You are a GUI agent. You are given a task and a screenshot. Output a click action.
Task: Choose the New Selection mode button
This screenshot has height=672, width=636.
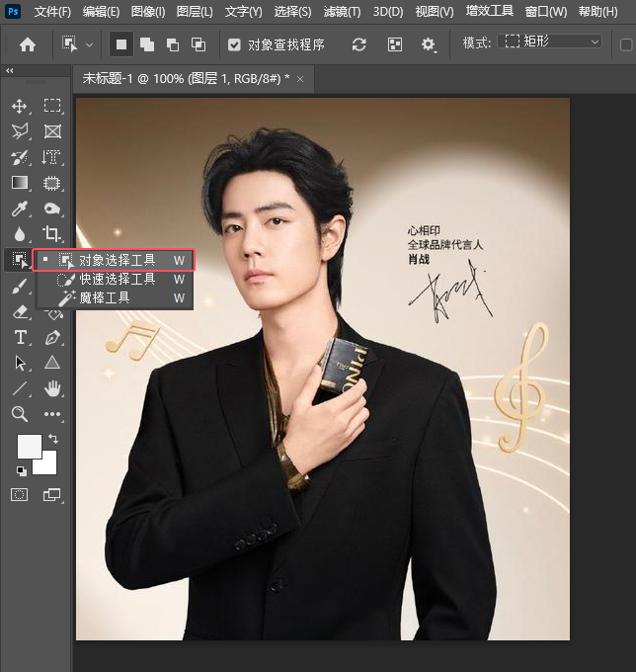tap(121, 44)
